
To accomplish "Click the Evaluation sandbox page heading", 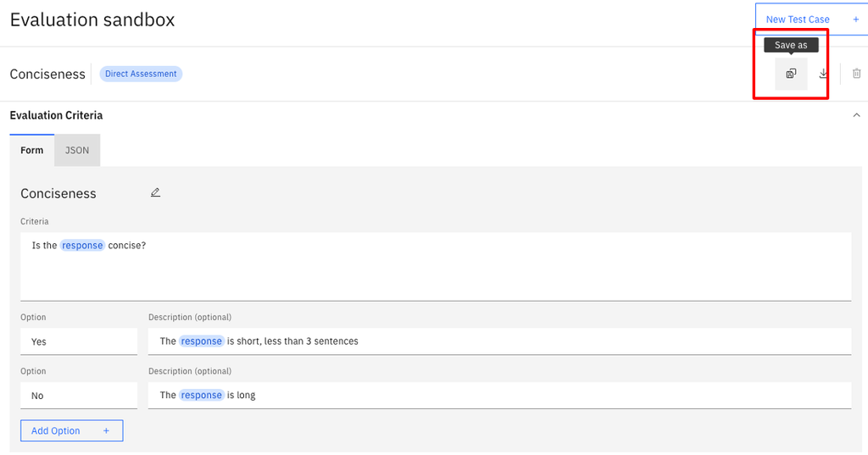I will (92, 20).
